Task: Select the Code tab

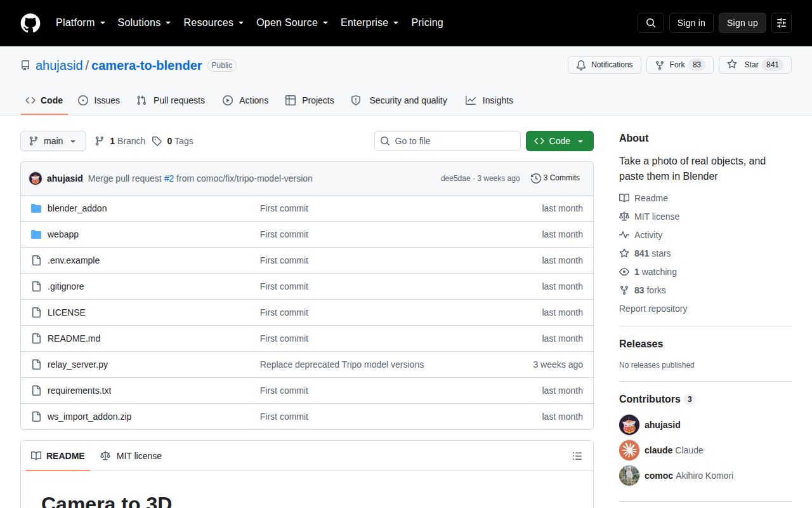Action: tap(44, 100)
